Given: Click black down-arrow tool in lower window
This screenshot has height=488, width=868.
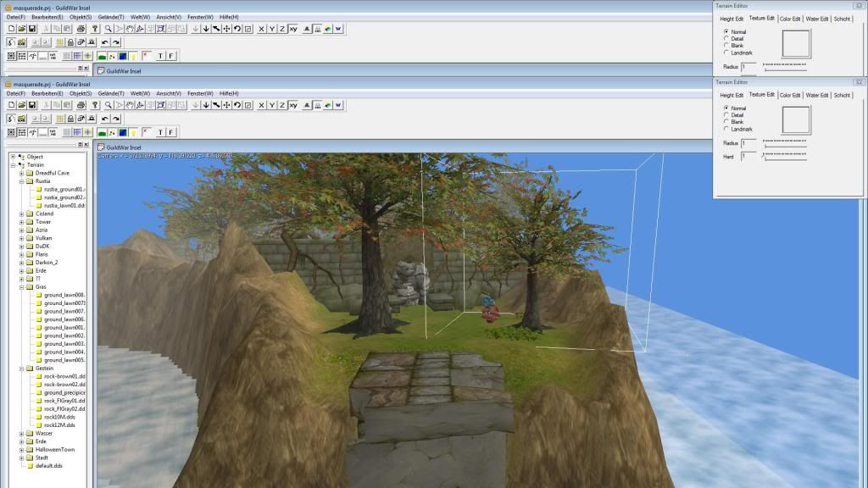Looking at the screenshot, I should point(206,105).
